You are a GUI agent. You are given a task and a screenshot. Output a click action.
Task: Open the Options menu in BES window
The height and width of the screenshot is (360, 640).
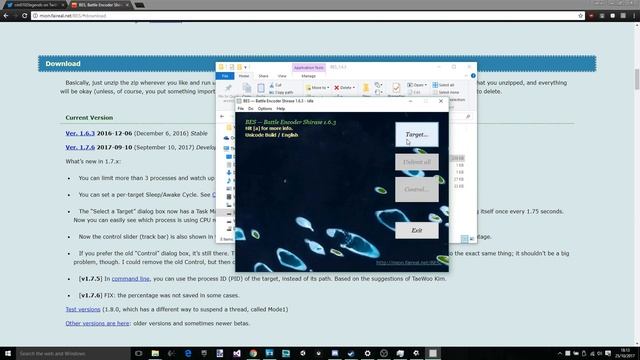point(264,109)
